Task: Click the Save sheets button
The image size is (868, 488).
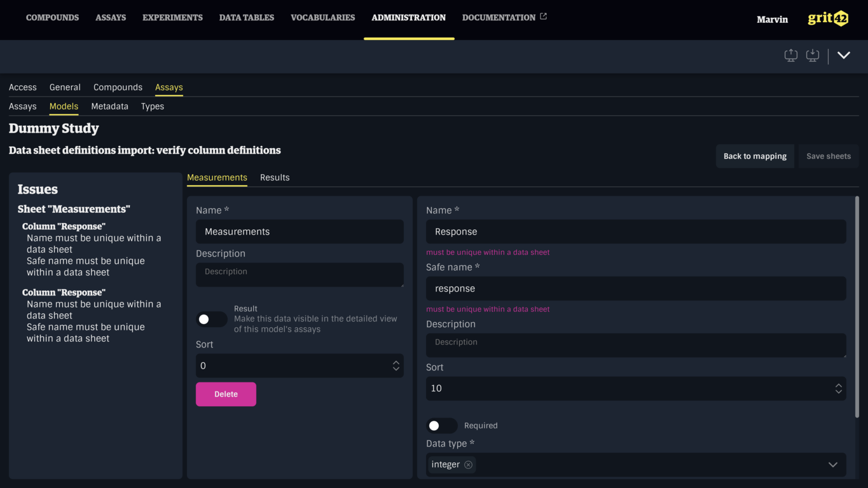Action: pos(828,156)
